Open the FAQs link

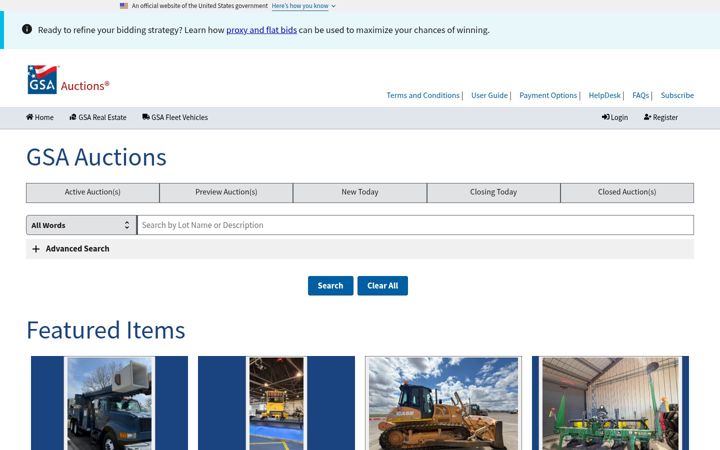(x=641, y=96)
